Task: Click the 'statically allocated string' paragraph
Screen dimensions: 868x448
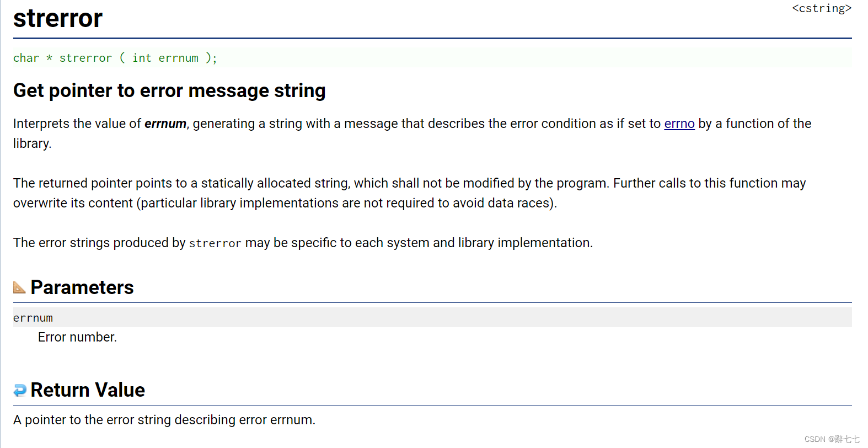Action: point(410,193)
